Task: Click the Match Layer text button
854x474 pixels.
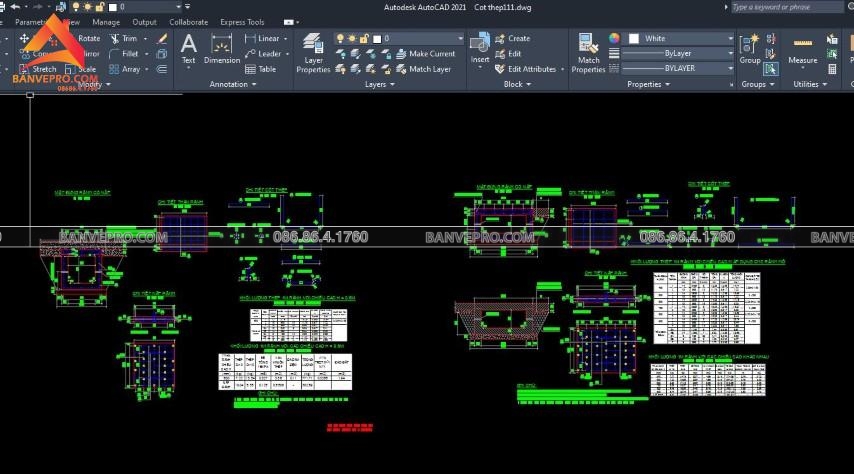Action: click(430, 69)
